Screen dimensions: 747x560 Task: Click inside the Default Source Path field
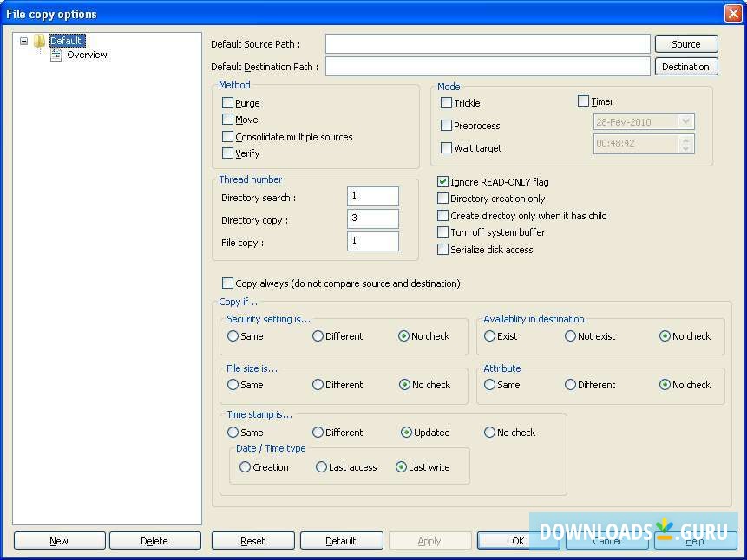click(x=486, y=43)
